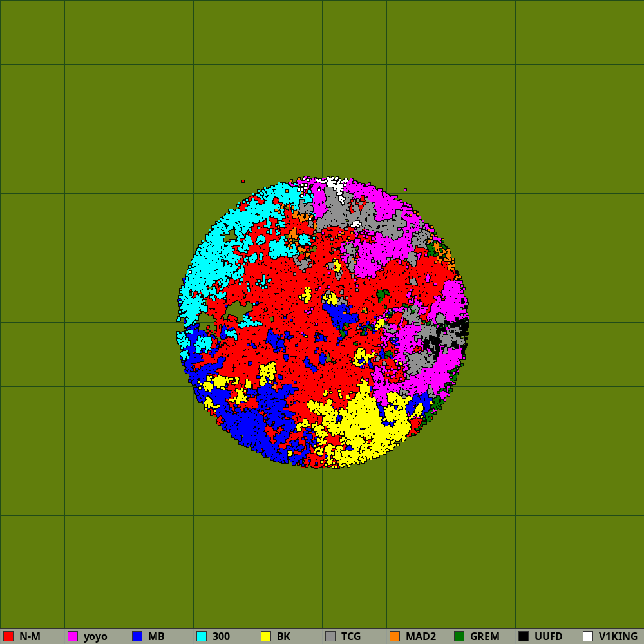Click the isolated red square outside circle
Viewport: 644px width, 644px height.
(243, 182)
